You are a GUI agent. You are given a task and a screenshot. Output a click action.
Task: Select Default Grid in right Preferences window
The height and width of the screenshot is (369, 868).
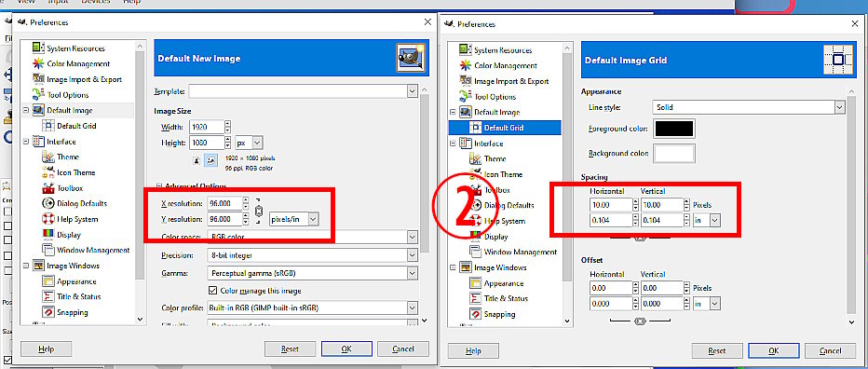pyautogui.click(x=503, y=128)
